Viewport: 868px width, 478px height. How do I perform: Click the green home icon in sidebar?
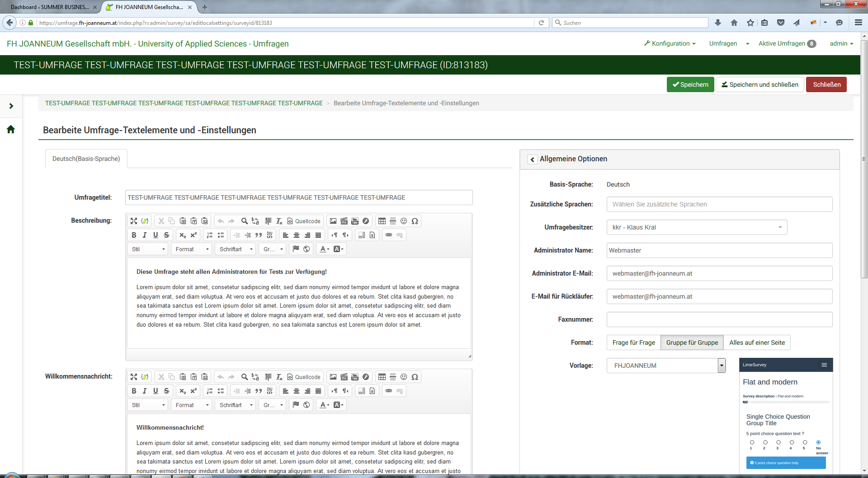tap(11, 130)
